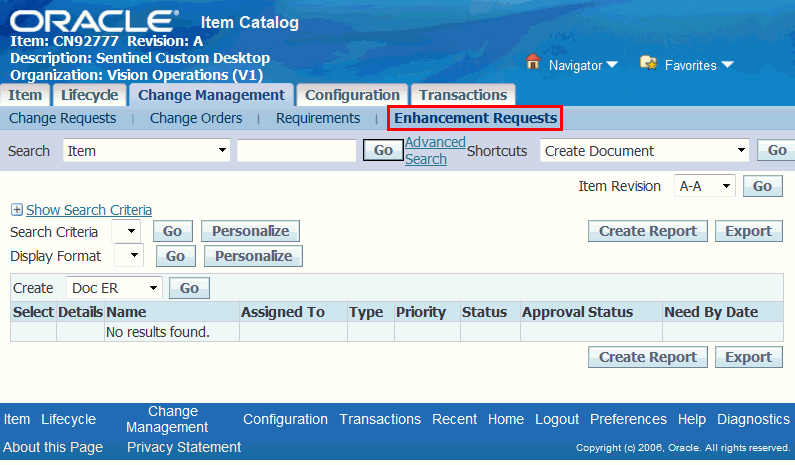Open the Privacy Statement link
The height and width of the screenshot is (465, 795).
184,447
